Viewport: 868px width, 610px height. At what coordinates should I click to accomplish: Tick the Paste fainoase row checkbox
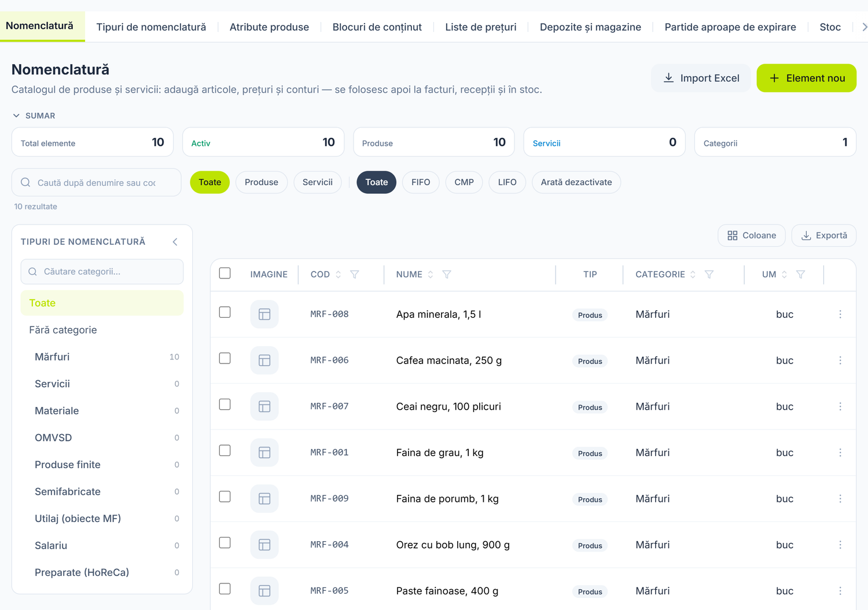(x=225, y=589)
